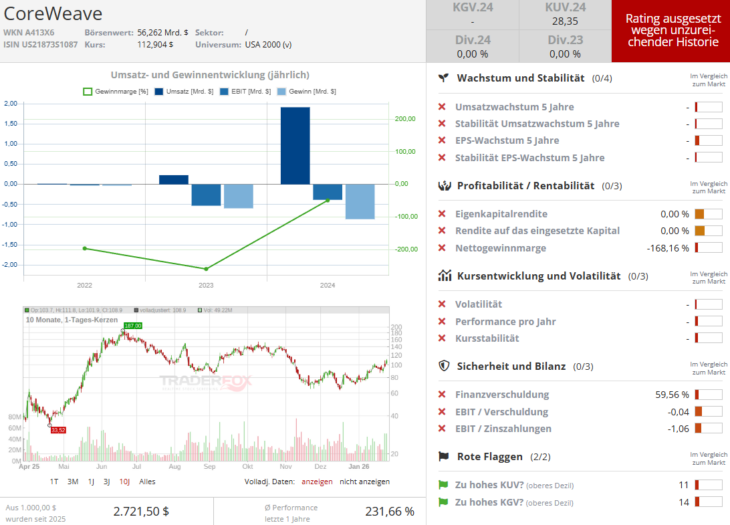Viewport: 730px width, 525px height.
Task: Click the chart icon beside Kursentwicklung und Volatilität
Action: [x=443, y=276]
